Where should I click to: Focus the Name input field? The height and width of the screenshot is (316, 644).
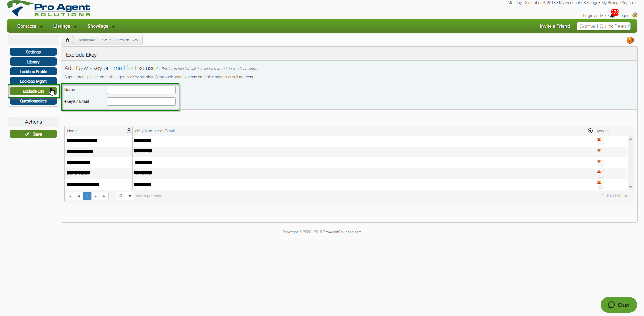coord(141,90)
